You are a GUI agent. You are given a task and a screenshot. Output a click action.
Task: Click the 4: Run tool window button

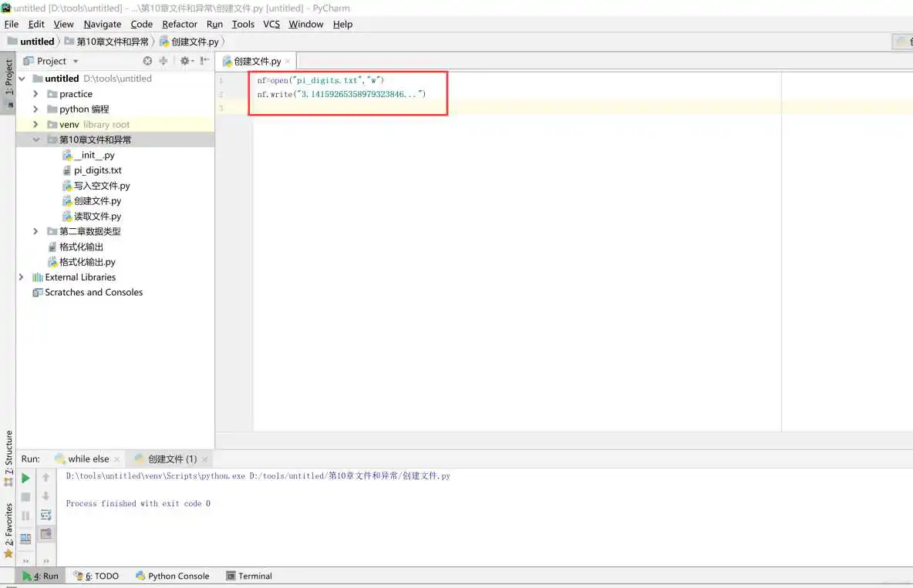coord(40,576)
